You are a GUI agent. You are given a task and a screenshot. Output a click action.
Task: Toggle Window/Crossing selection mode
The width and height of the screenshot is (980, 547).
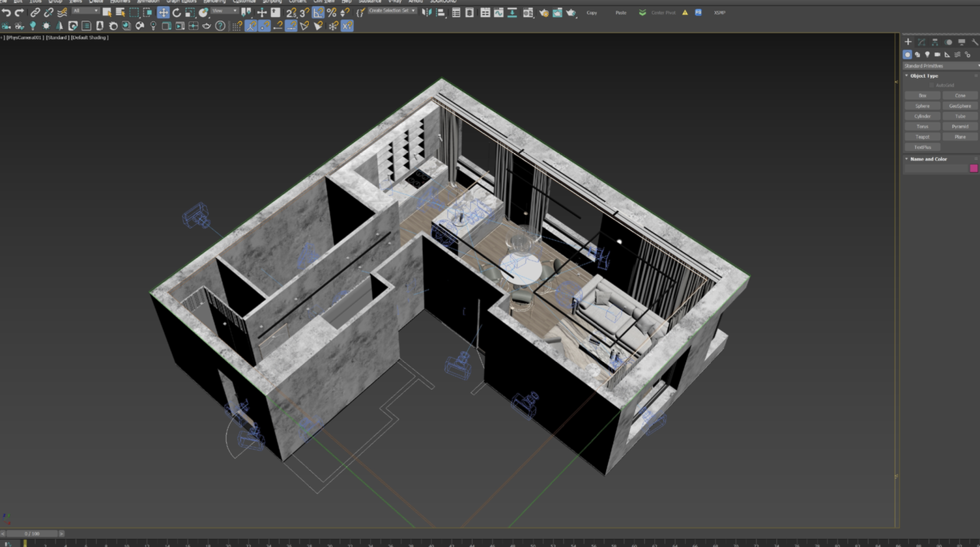(x=148, y=12)
